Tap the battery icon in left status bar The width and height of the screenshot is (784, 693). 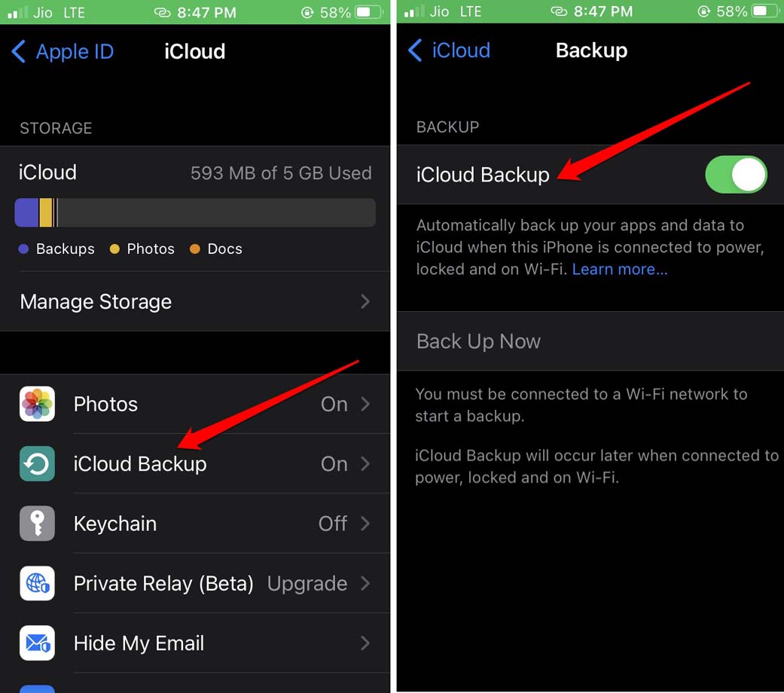369,12
